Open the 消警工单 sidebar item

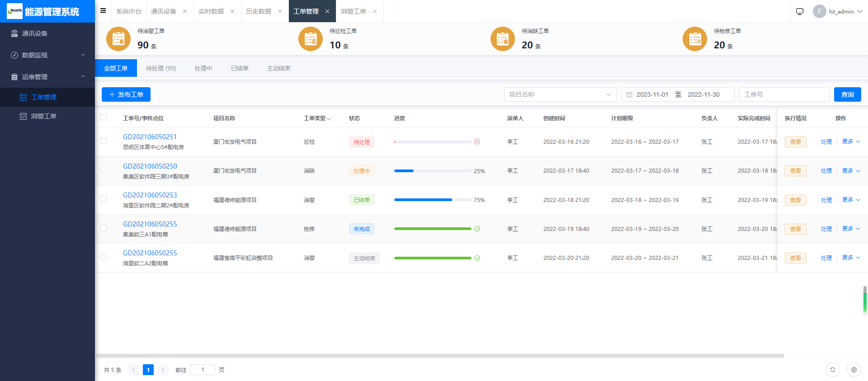(x=47, y=116)
